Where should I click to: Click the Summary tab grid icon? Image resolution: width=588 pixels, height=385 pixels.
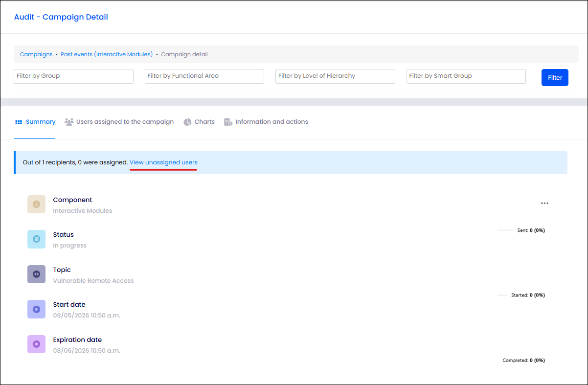(19, 122)
